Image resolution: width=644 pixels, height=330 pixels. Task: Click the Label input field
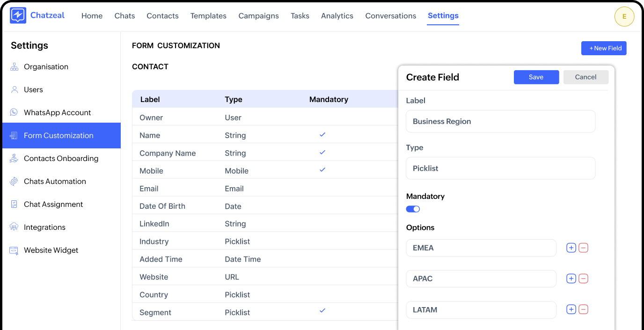pos(500,122)
